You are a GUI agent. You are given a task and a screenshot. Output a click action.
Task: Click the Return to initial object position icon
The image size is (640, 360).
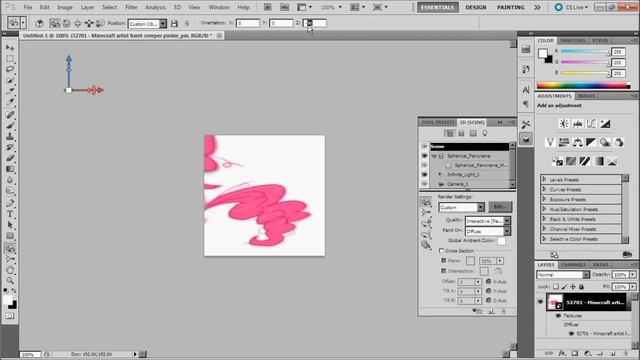point(40,24)
